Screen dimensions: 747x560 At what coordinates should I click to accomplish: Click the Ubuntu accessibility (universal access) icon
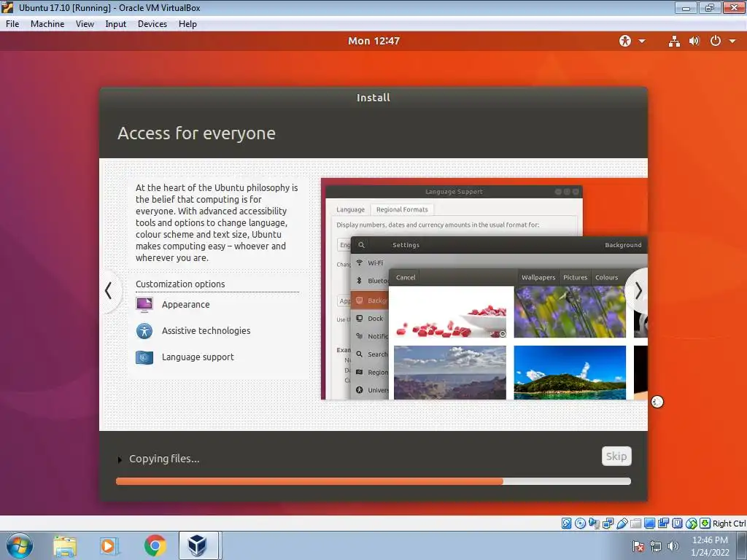[x=625, y=41]
